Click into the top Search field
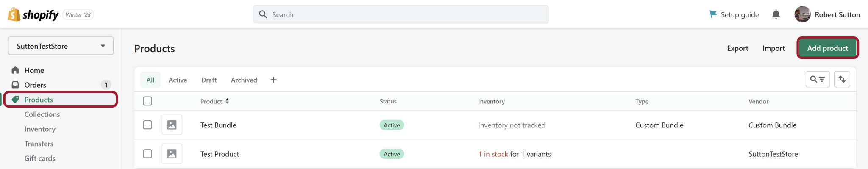The width and height of the screenshot is (868, 169). point(401,15)
